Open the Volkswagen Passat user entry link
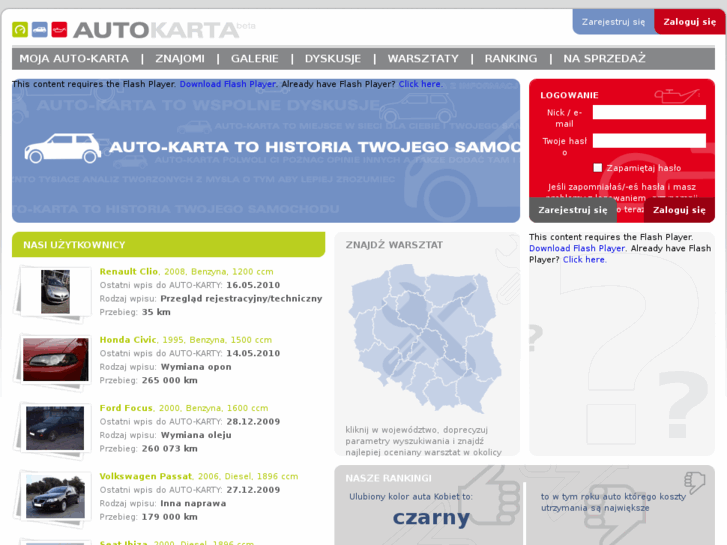This screenshot has height=545, width=727. coord(146,476)
